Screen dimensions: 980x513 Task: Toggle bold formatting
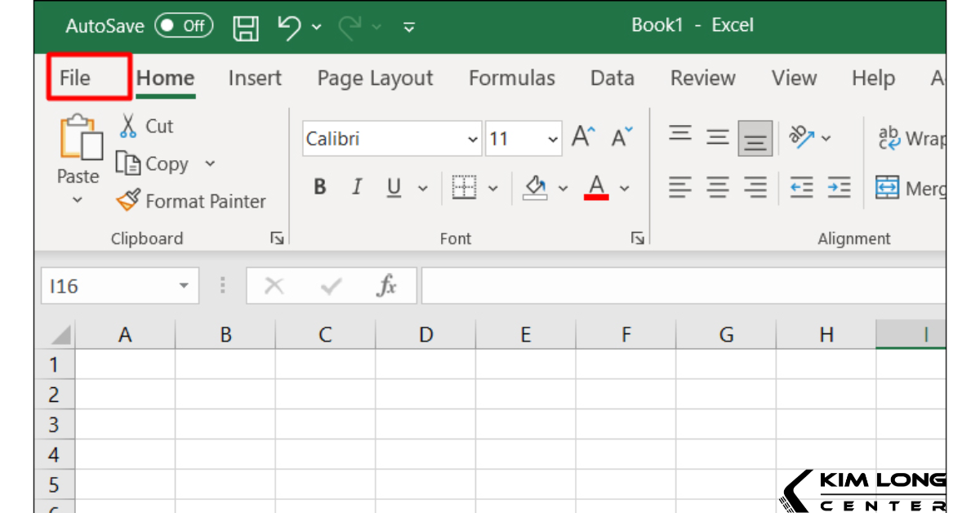point(319,187)
